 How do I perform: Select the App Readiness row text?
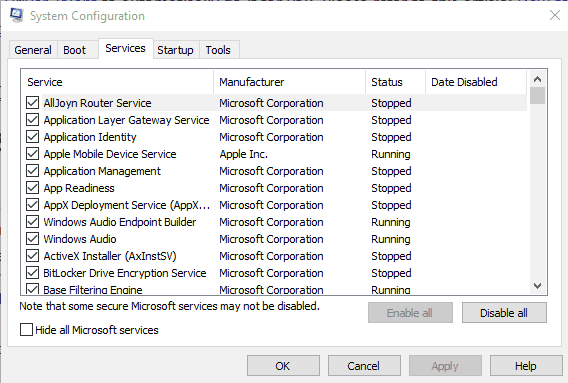tap(79, 188)
